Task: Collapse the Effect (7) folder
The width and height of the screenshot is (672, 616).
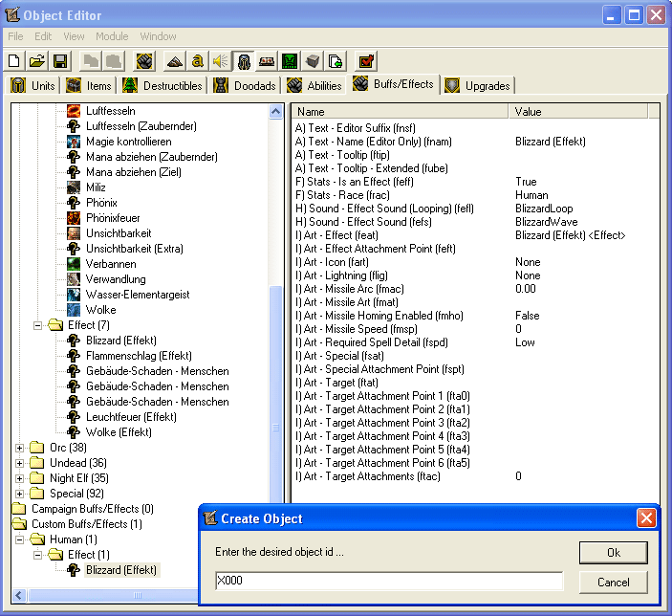Action: coord(39,325)
